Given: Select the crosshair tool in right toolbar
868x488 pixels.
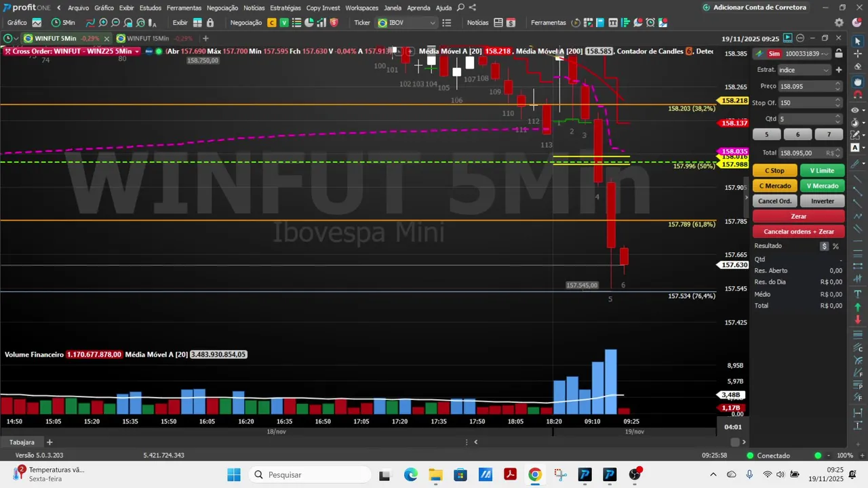Looking at the screenshot, I should [x=858, y=54].
